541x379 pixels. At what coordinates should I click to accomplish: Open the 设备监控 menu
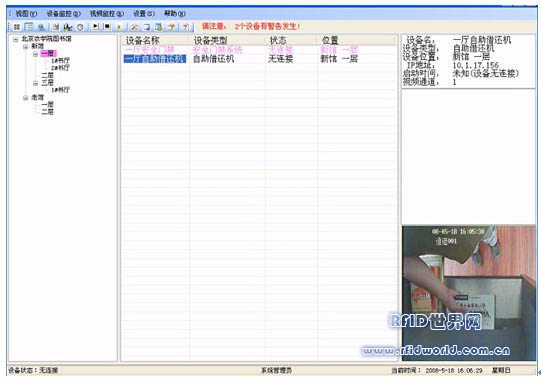(x=63, y=14)
